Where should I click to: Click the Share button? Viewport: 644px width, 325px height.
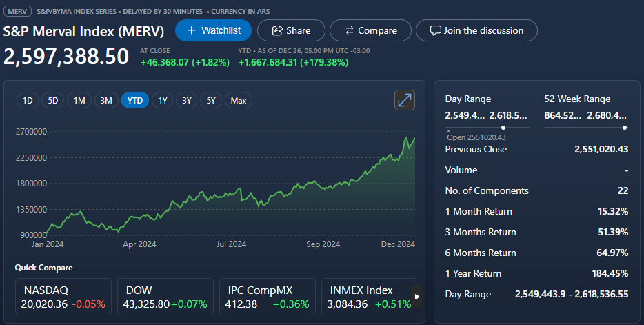(x=290, y=30)
